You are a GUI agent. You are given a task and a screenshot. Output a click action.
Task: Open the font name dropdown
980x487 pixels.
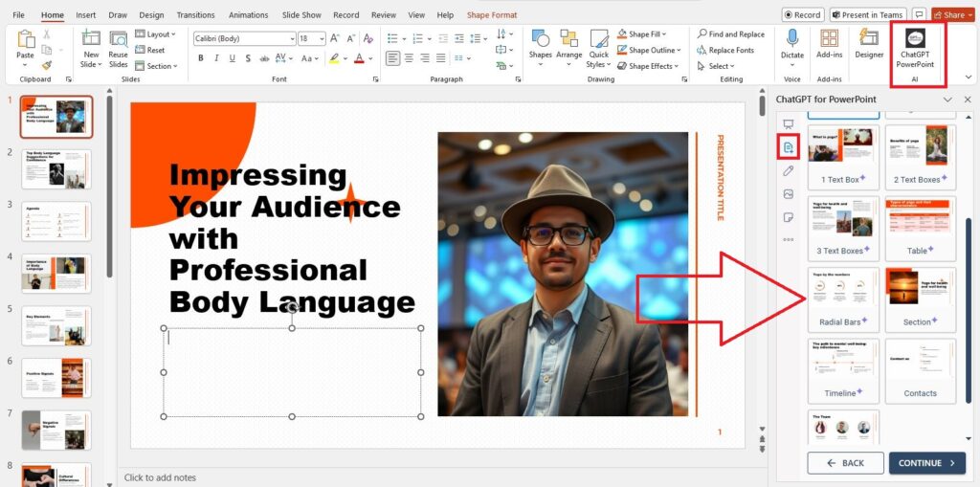click(292, 39)
